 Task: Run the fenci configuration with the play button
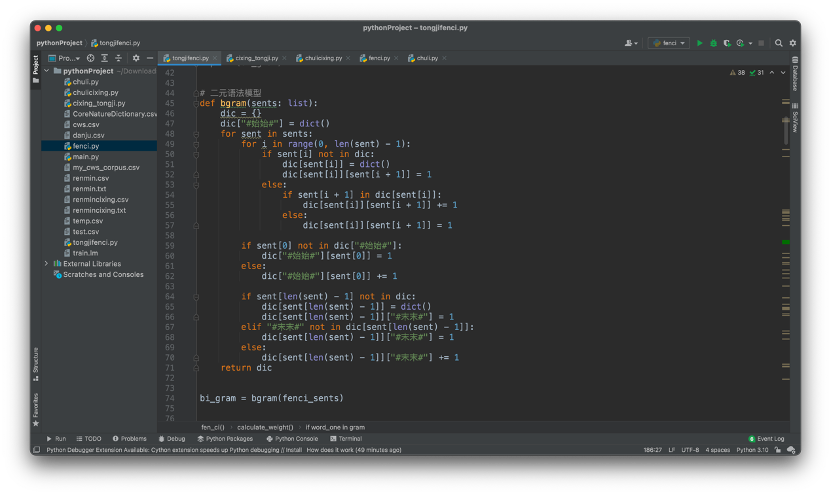pos(699,43)
